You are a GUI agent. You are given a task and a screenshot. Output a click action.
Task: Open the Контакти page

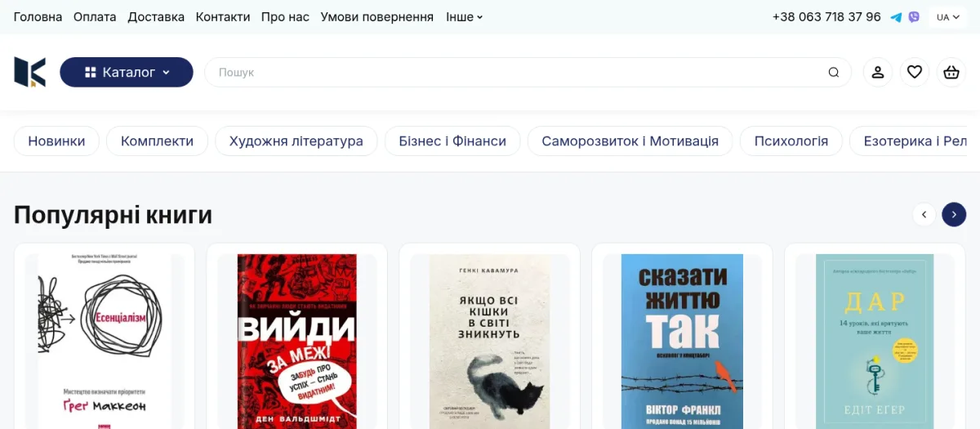223,17
